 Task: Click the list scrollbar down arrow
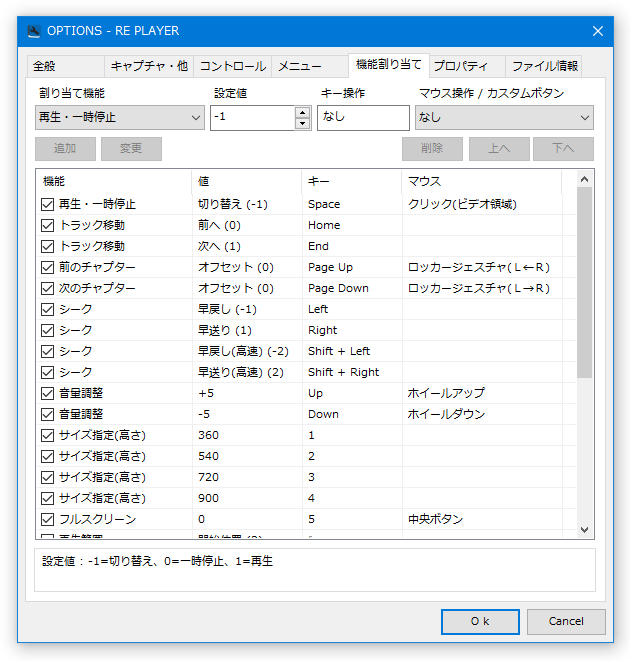(584, 530)
